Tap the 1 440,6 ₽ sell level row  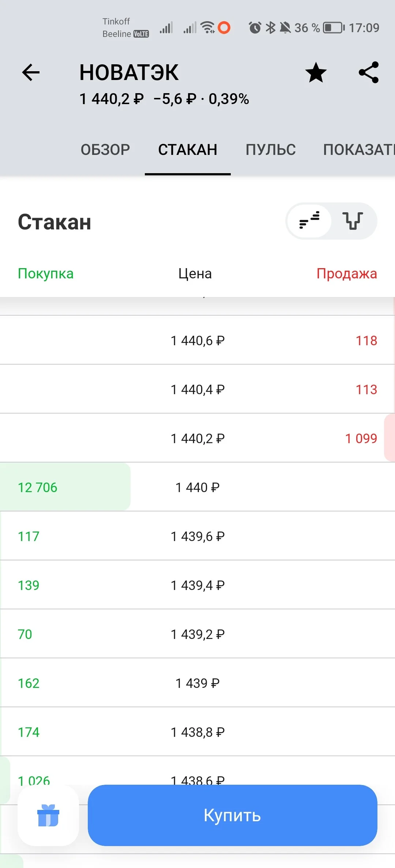point(197,340)
